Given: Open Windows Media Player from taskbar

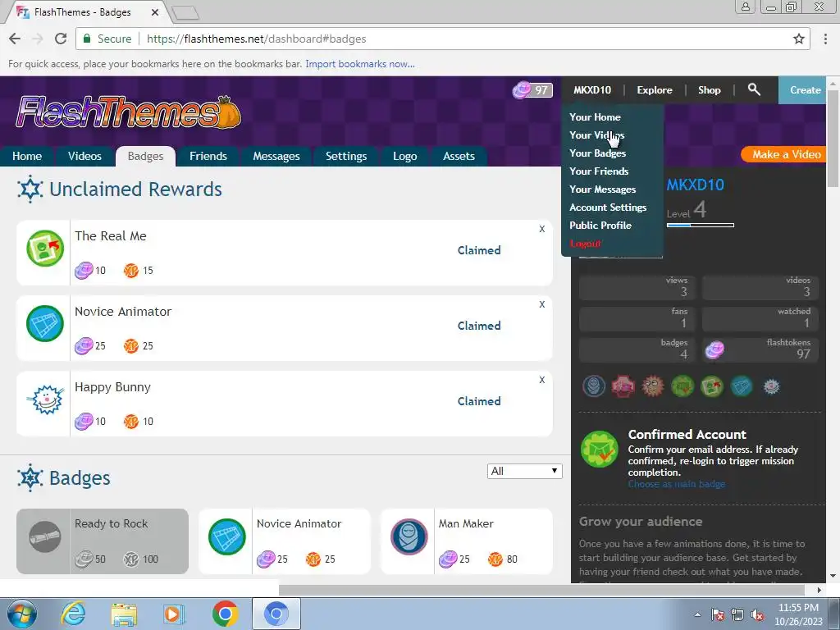Looking at the screenshot, I should coord(174,614).
